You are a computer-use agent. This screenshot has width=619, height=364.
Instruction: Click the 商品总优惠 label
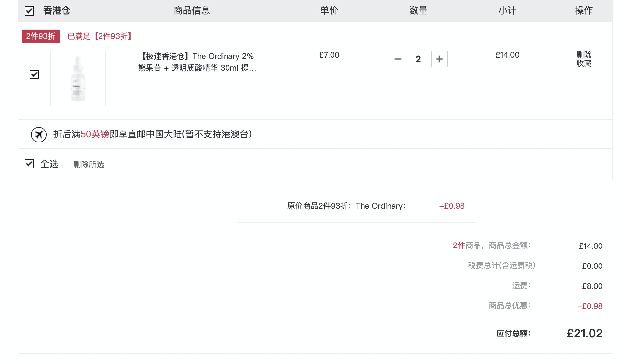coord(510,306)
